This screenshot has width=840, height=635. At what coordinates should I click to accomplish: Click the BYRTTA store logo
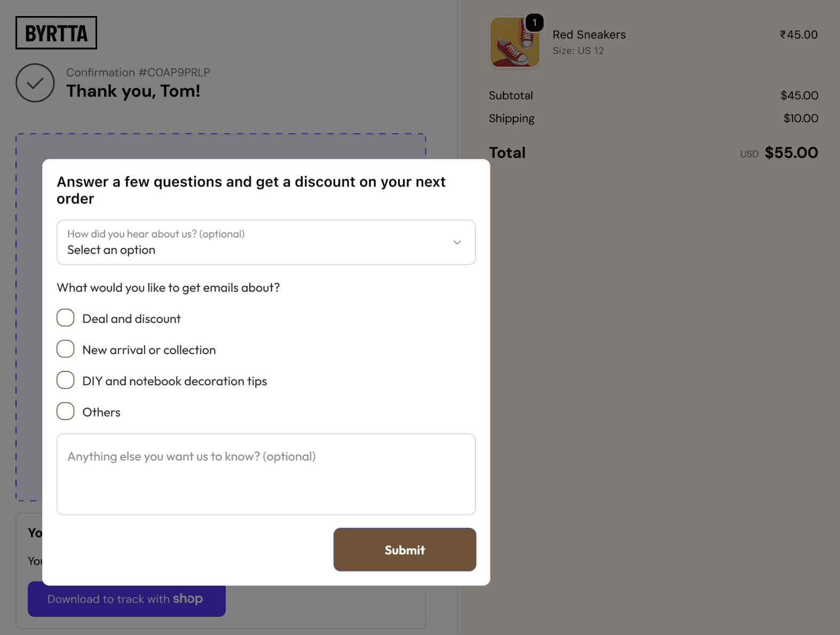56,33
